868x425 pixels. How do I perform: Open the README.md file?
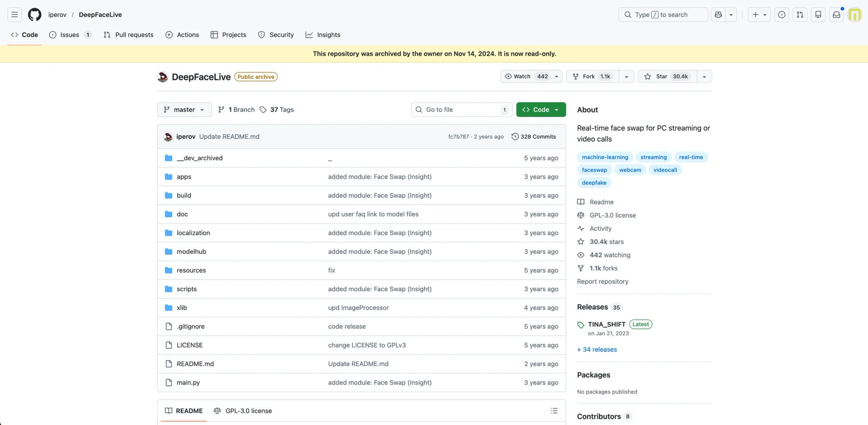[x=195, y=364]
